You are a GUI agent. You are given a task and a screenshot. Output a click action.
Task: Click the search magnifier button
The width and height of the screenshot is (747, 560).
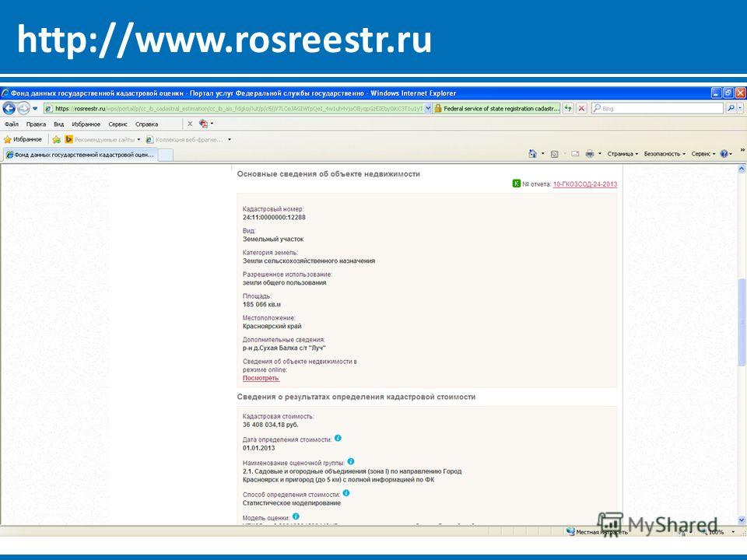731,109
